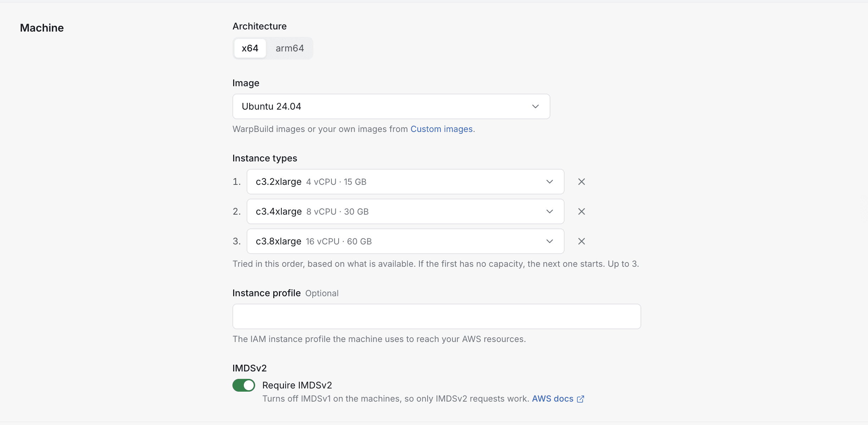Click the 'Optional' text beside Instance profile

322,293
